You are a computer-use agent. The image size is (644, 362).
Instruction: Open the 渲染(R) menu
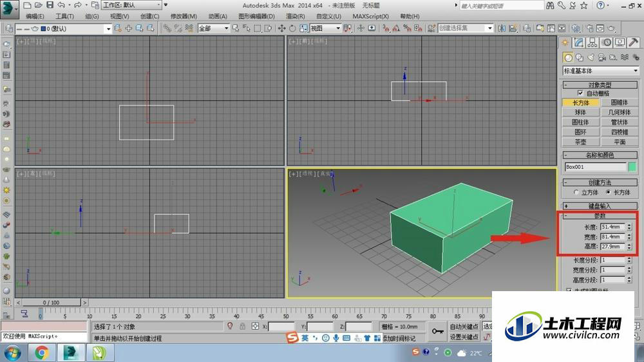point(296,17)
